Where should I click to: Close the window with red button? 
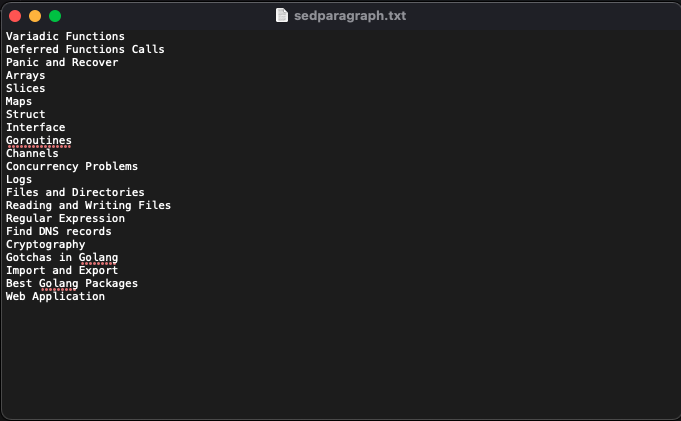[x=15, y=16]
